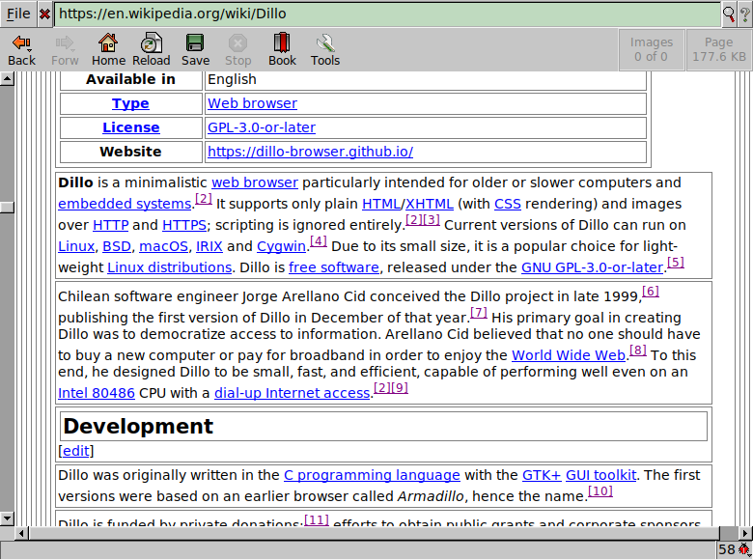The width and height of the screenshot is (753, 560).
Task: Click the Images 0 of 0 indicator
Action: click(x=652, y=49)
